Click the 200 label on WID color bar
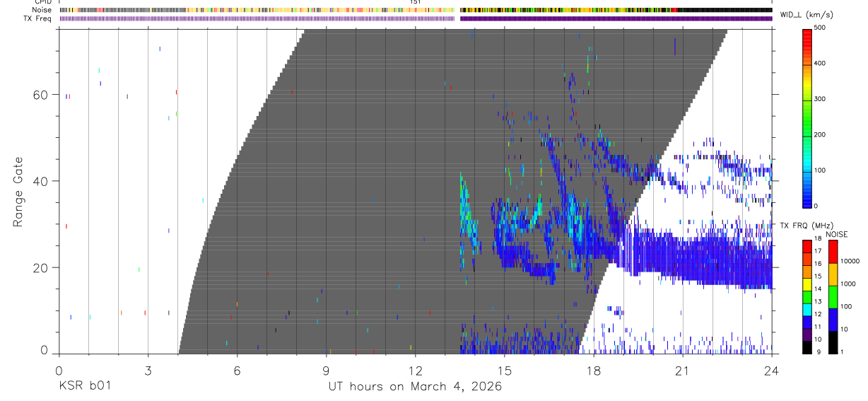This screenshot has height=401, width=868. 820,134
